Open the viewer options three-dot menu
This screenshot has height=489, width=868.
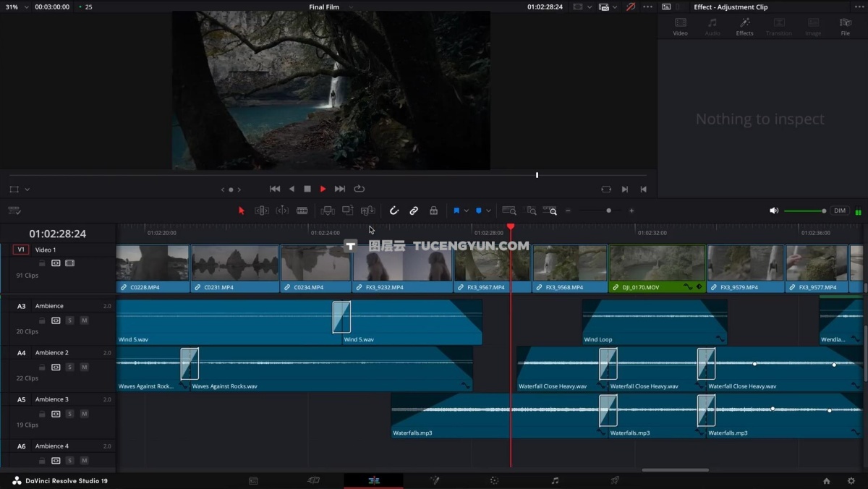click(647, 7)
